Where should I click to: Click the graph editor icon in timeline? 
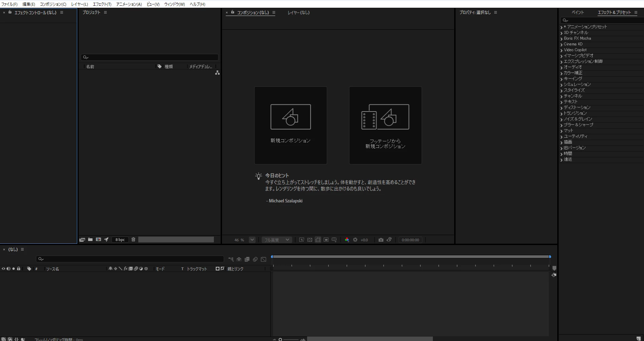(263, 259)
